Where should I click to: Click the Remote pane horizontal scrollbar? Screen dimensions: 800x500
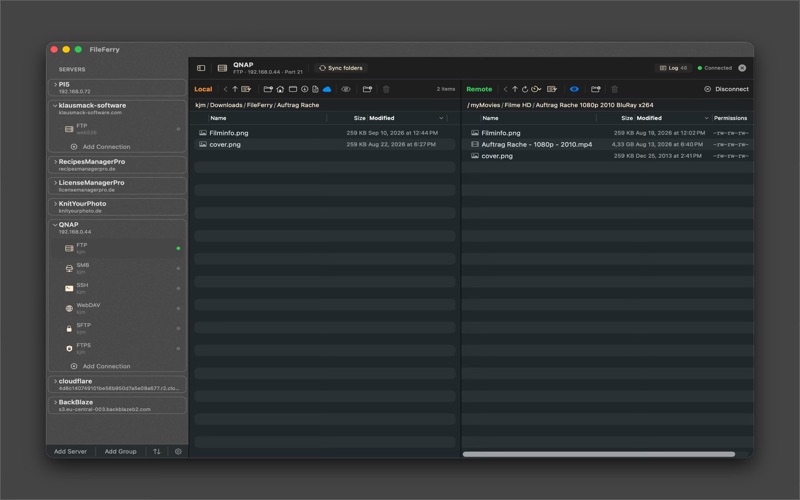598,454
